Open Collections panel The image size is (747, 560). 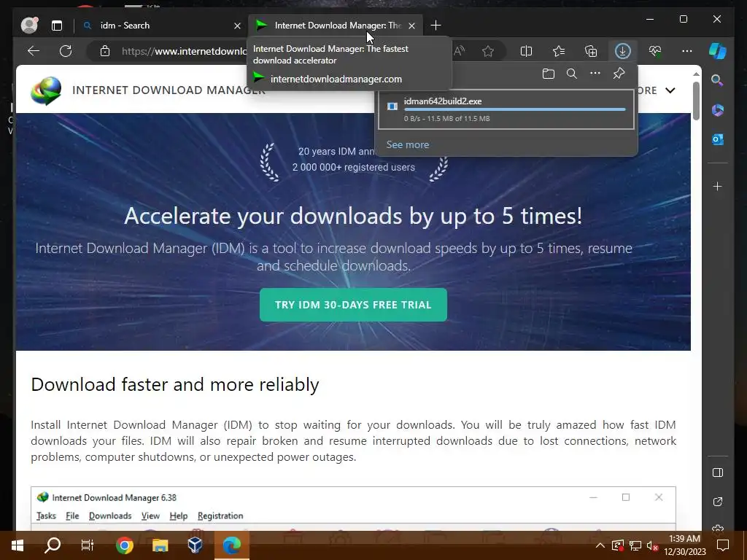point(591,51)
